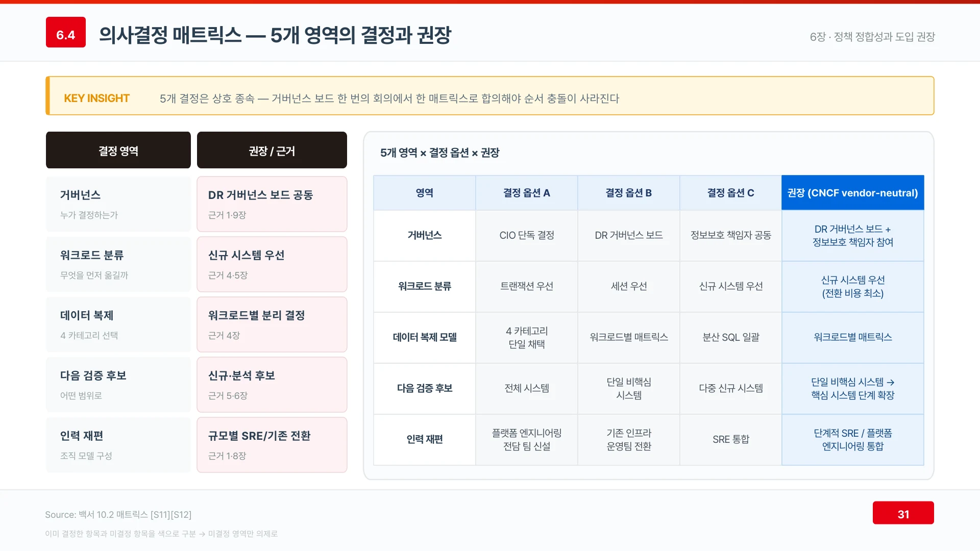
Task: Click the '데이터 복제 모델' row label
Action: coord(425,338)
